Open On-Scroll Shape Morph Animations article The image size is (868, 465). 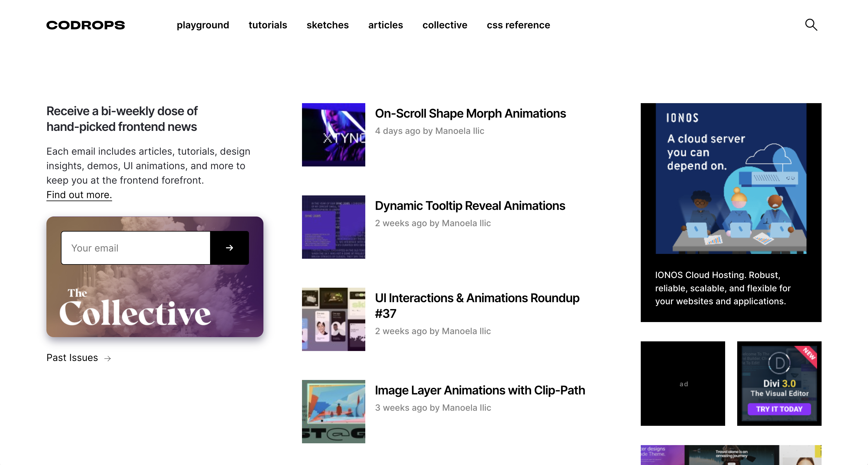coord(470,114)
